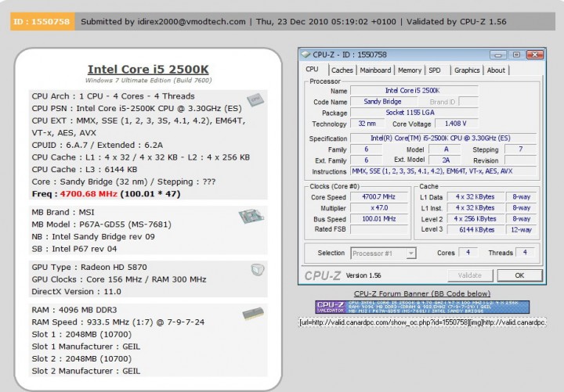
Task: Click the Code Name field Sandy Bridge
Action: click(x=383, y=102)
